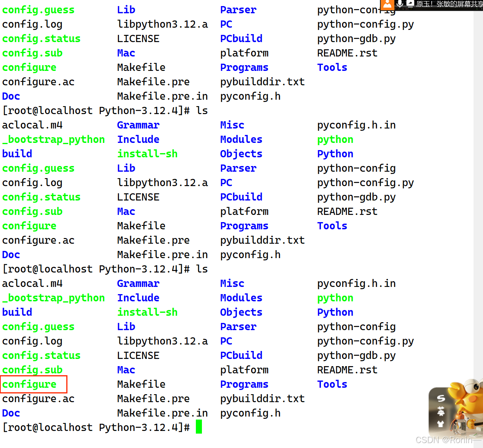Select 'configure' in the last listing

click(x=29, y=384)
